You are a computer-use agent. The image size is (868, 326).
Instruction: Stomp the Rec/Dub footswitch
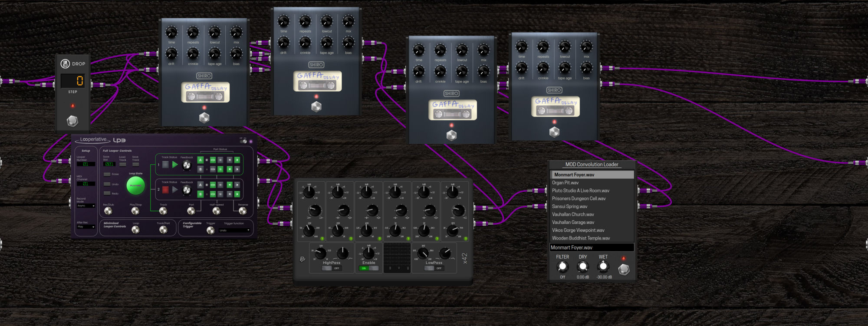(x=108, y=211)
